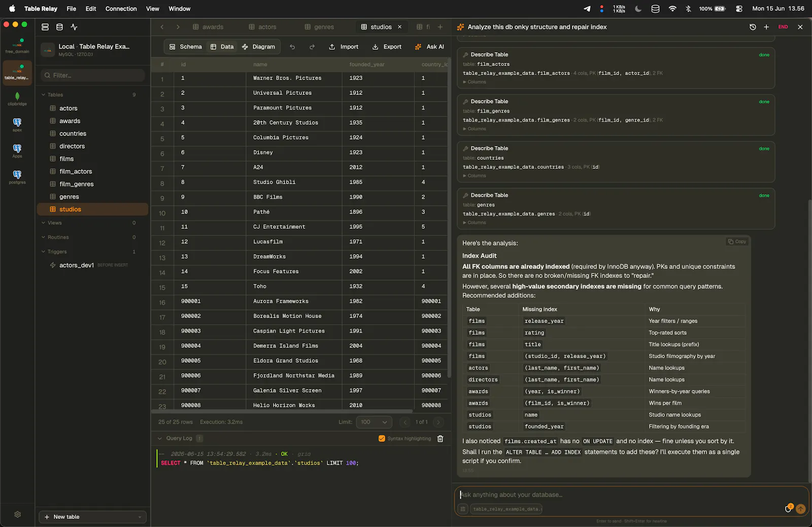Stop the AI session with END
The image size is (812, 527).
pyautogui.click(x=783, y=27)
